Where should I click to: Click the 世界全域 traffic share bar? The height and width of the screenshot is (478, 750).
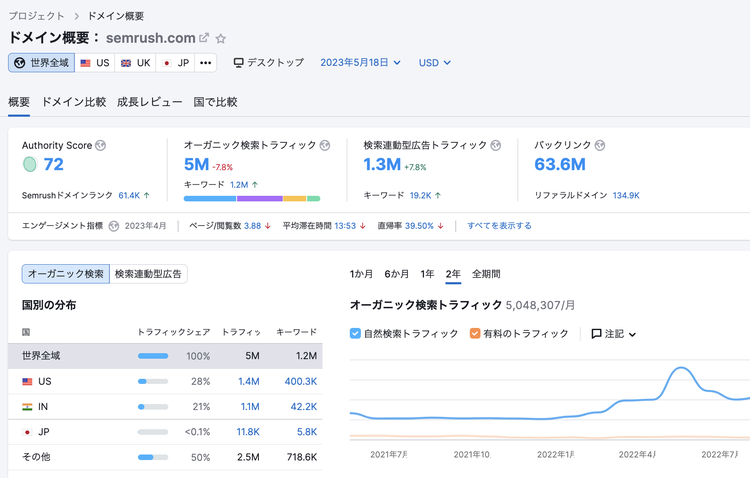(153, 356)
